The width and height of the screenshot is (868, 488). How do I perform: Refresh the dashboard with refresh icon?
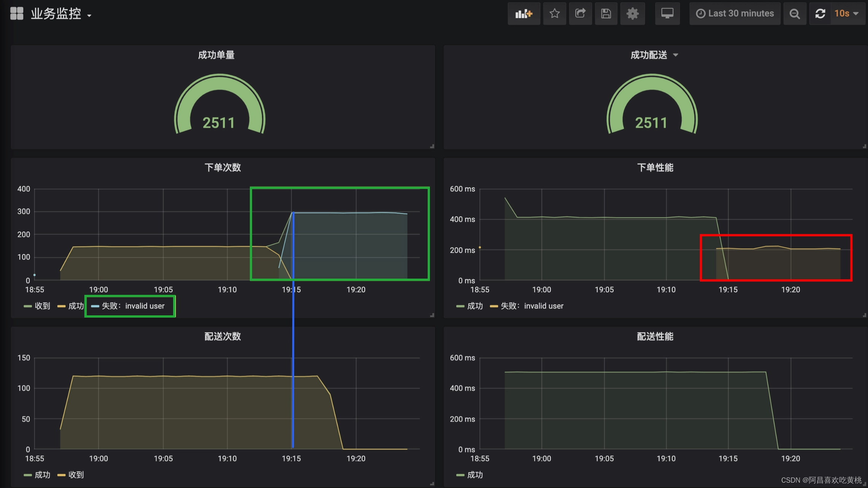(x=820, y=13)
